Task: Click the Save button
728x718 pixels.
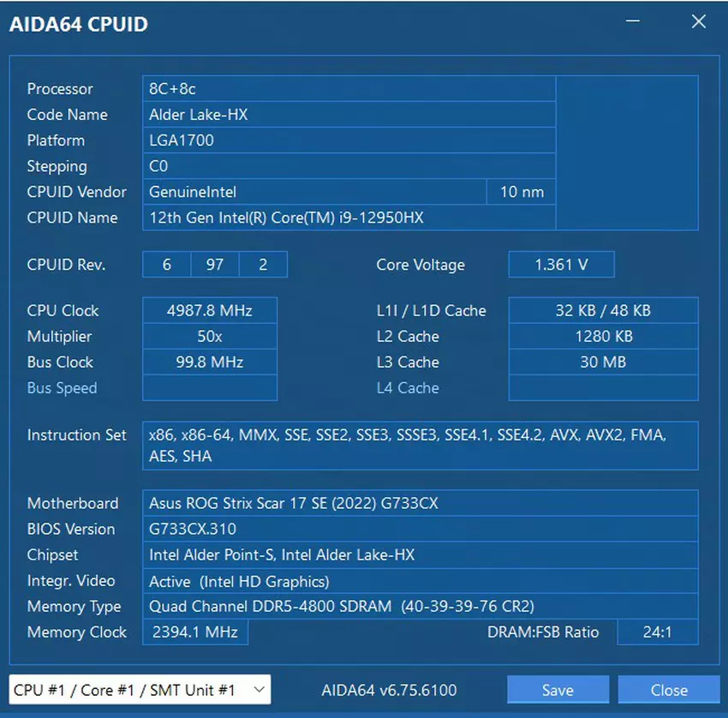Action: (x=558, y=690)
